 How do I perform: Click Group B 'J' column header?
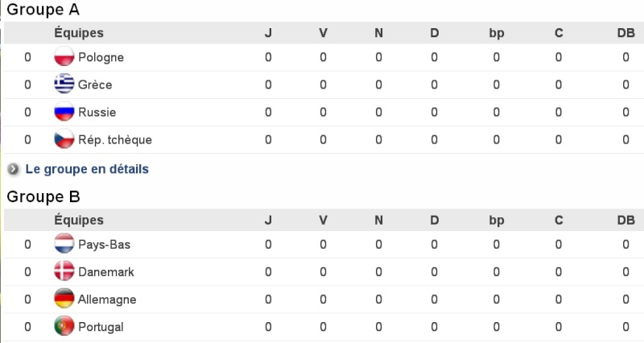[268, 220]
